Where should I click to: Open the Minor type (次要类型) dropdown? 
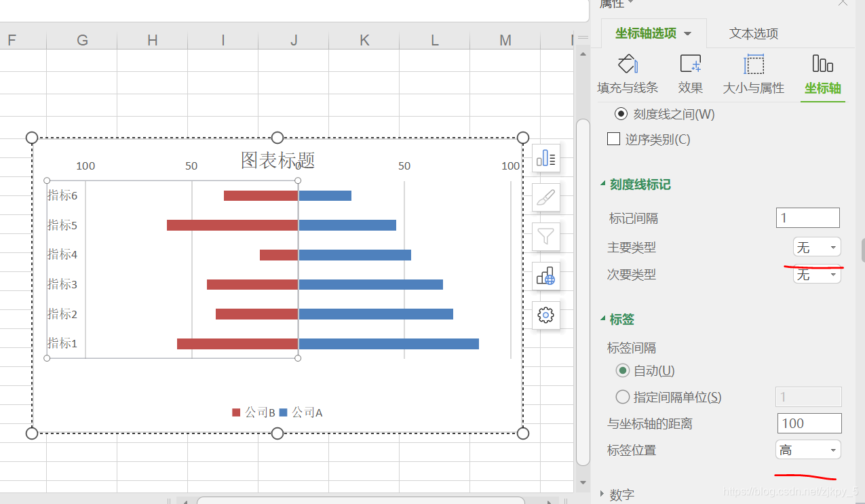817,275
